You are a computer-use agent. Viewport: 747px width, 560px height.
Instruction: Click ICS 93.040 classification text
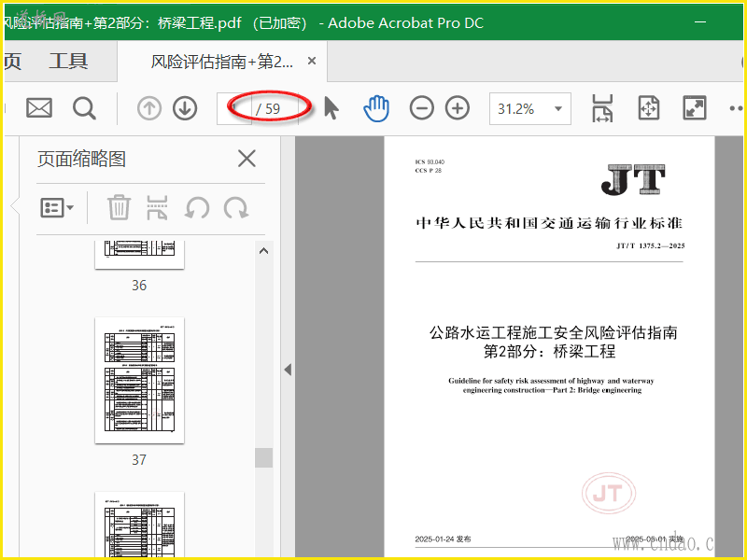(430, 161)
